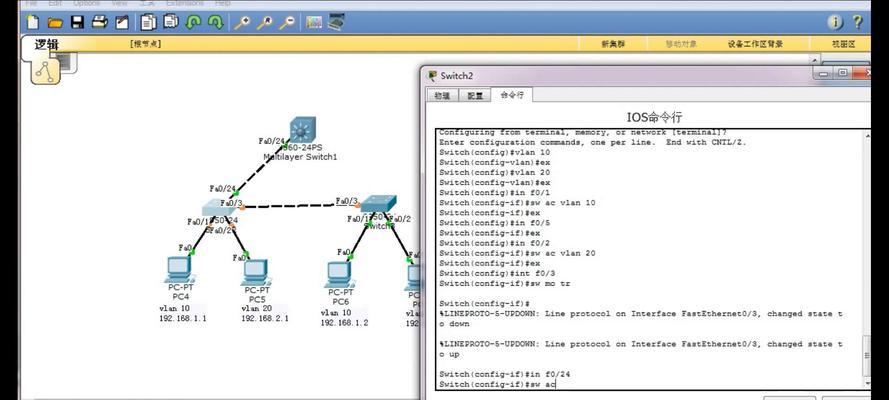The width and height of the screenshot is (889, 400).
Task: Click the 'vlan 20' label under PC5
Action: (257, 309)
